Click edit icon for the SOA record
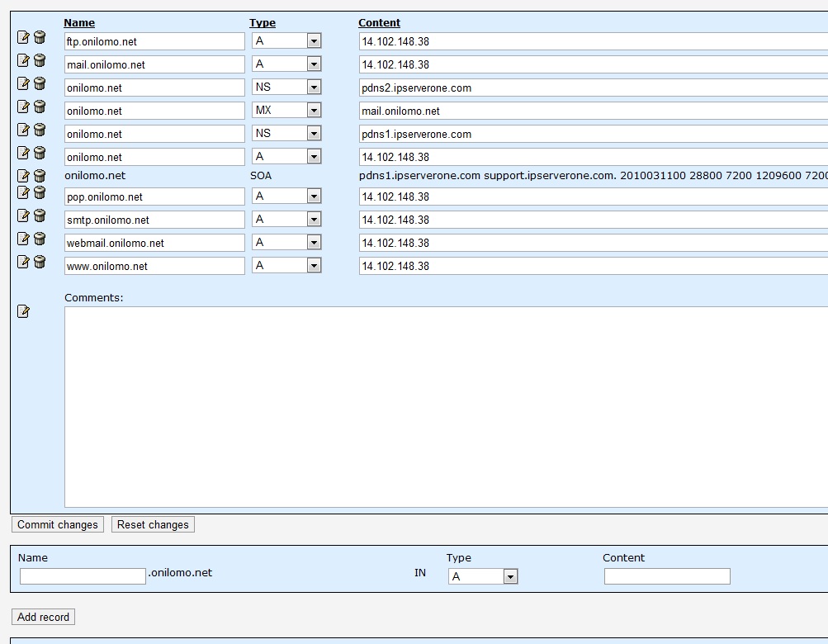 pyautogui.click(x=23, y=175)
